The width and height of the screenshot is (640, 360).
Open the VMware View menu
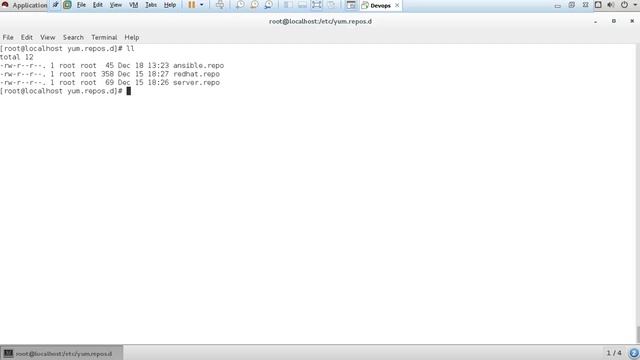coord(116,5)
